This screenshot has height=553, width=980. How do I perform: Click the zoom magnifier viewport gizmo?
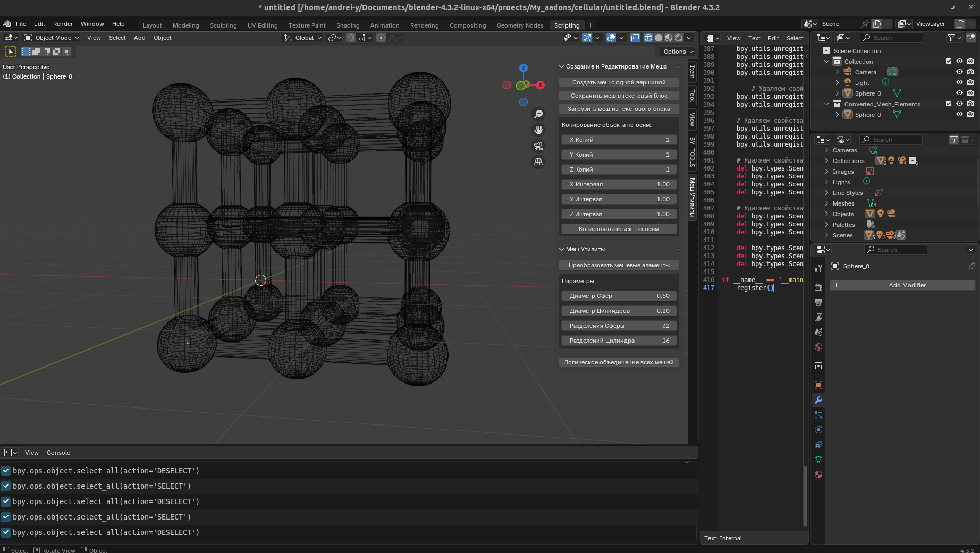click(x=538, y=115)
